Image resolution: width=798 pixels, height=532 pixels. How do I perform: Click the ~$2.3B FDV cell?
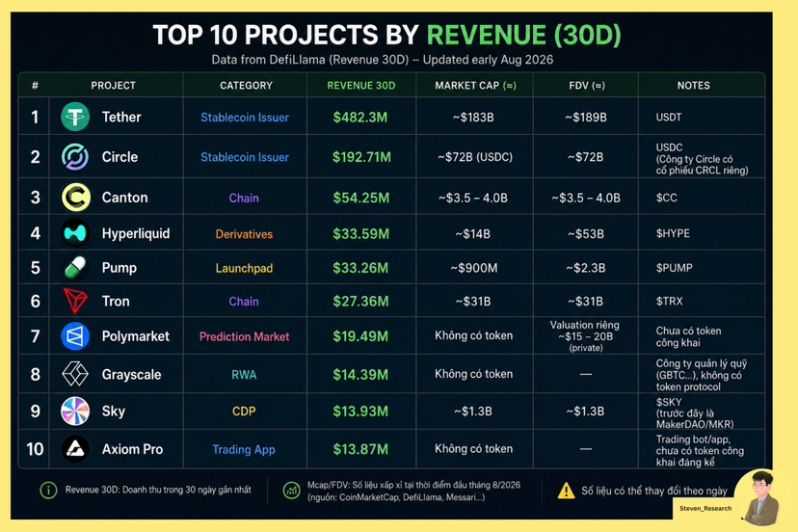click(x=586, y=268)
